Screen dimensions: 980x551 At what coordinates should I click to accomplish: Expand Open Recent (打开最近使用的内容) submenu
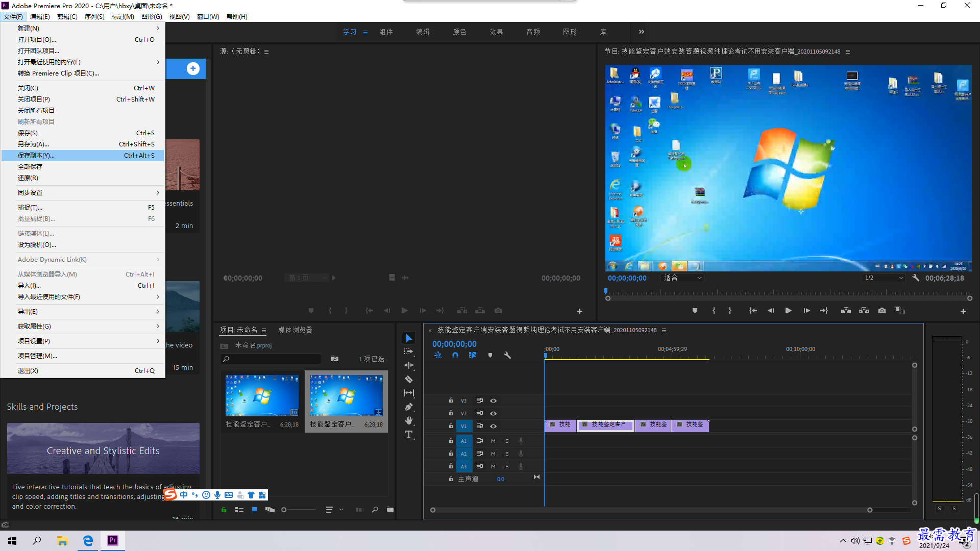[x=83, y=62]
